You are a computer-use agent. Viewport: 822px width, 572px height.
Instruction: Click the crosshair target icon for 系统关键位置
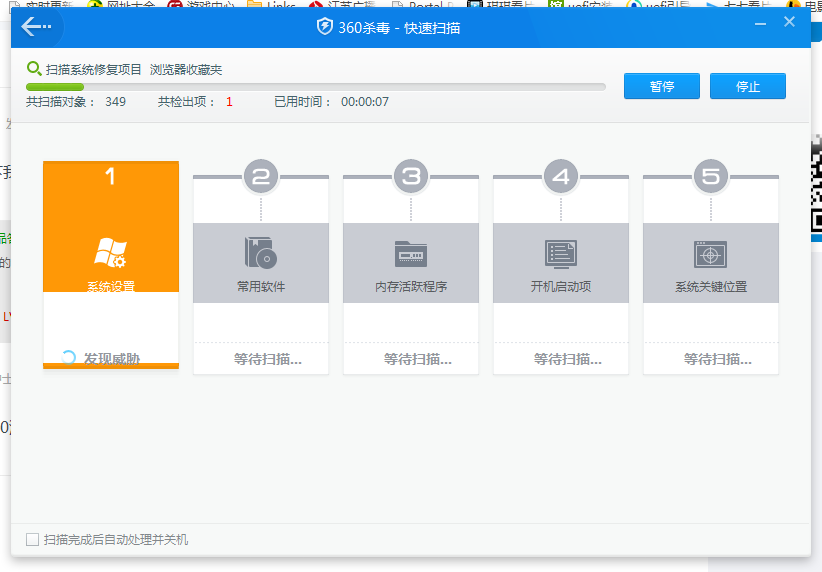pos(710,254)
